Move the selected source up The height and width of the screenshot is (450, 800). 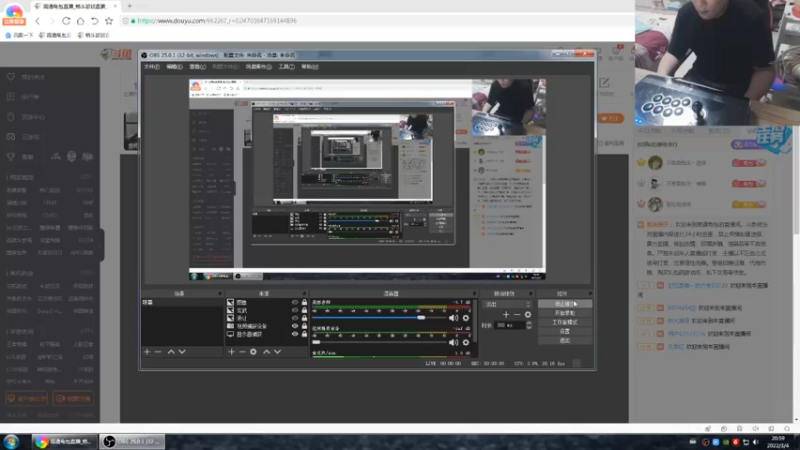[266, 352]
